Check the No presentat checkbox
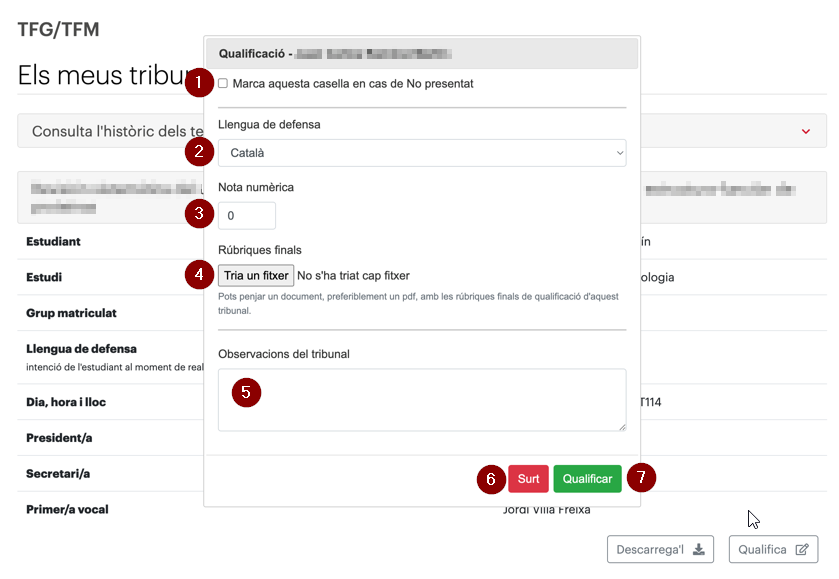 click(x=223, y=83)
